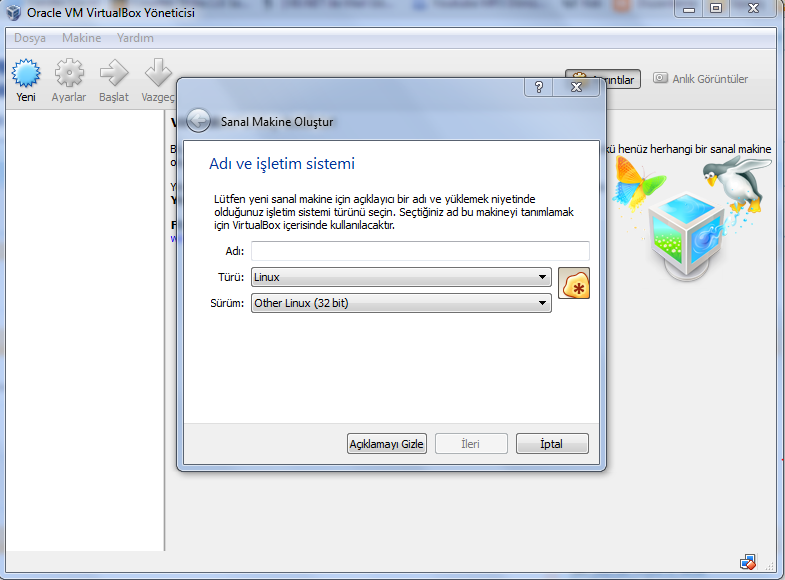Click the İleri next button

(471, 443)
